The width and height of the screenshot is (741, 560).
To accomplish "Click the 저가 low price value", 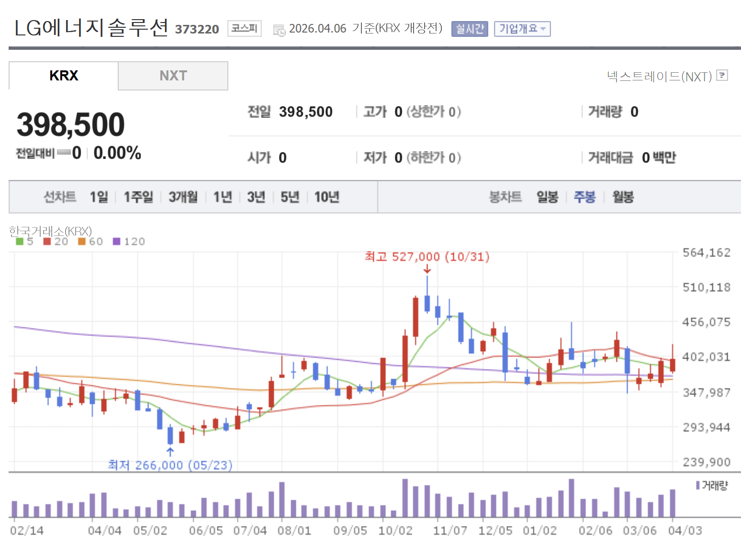I will pyautogui.click(x=398, y=157).
